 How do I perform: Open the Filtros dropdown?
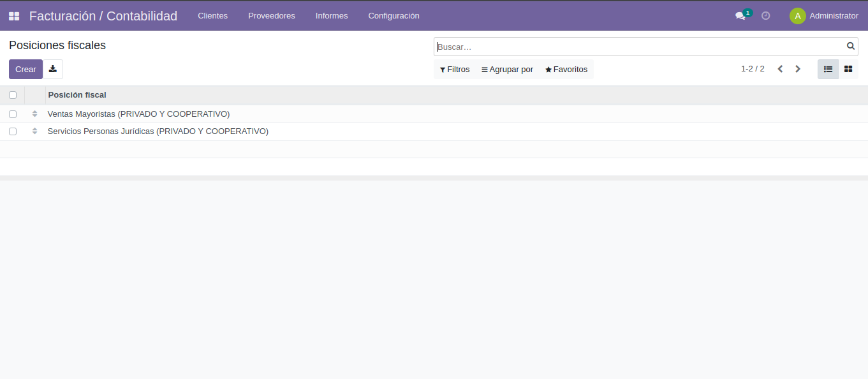(454, 69)
